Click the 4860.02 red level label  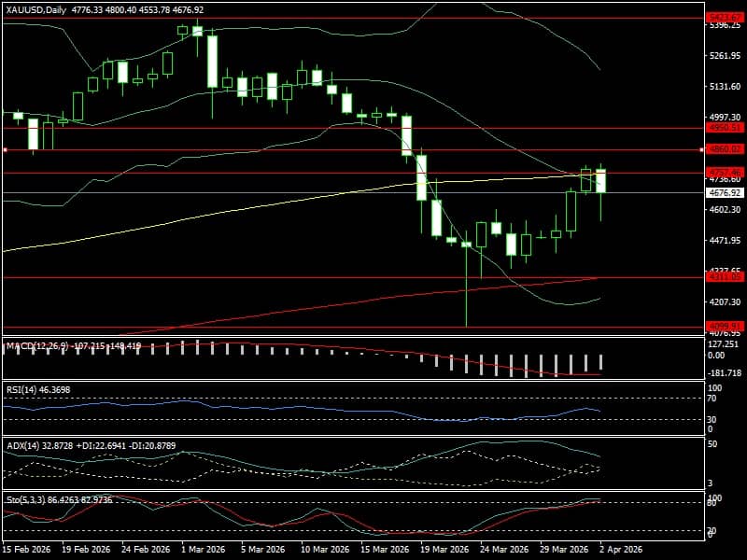(x=724, y=149)
